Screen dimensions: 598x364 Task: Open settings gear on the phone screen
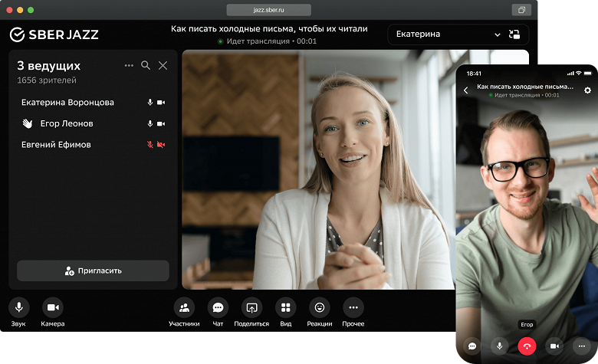point(587,90)
